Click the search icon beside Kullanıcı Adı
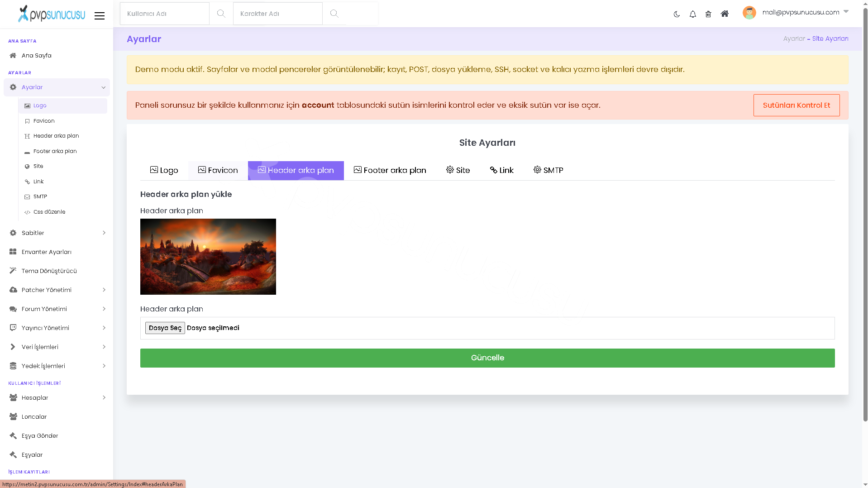868x488 pixels. click(221, 14)
